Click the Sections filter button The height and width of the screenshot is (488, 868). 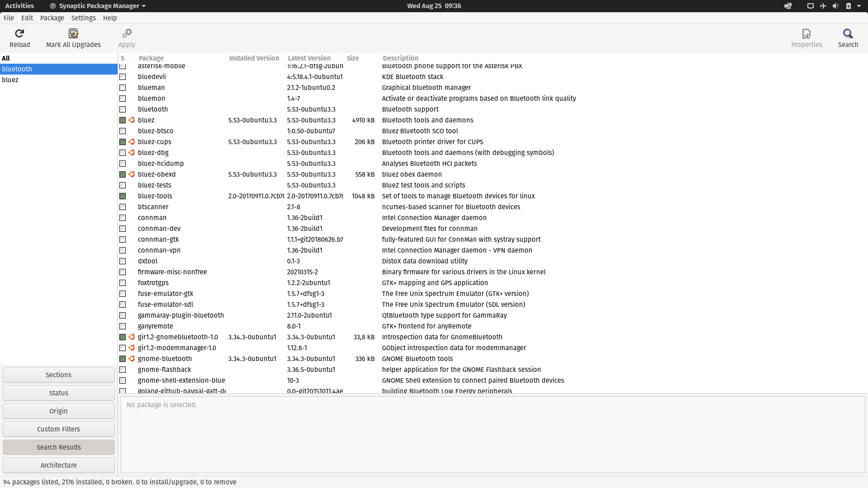point(59,375)
